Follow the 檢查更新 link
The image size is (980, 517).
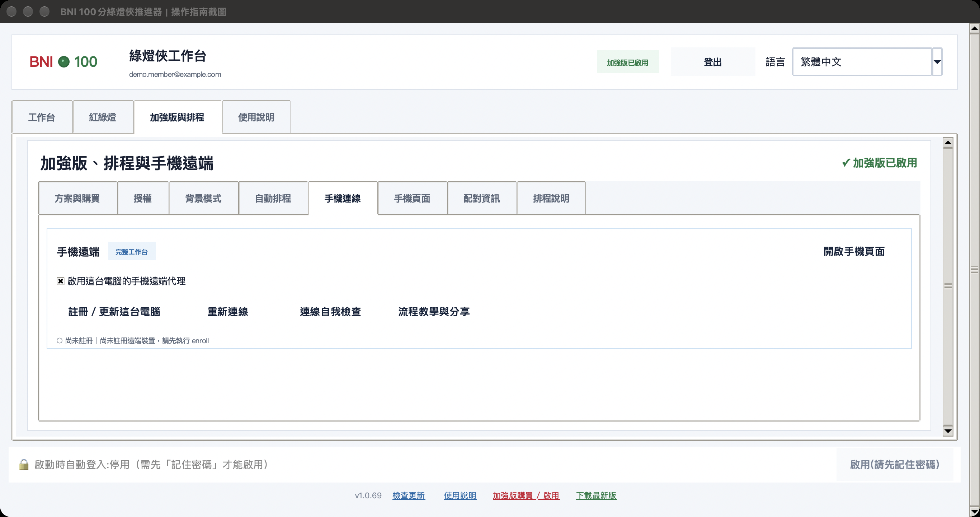click(x=409, y=495)
